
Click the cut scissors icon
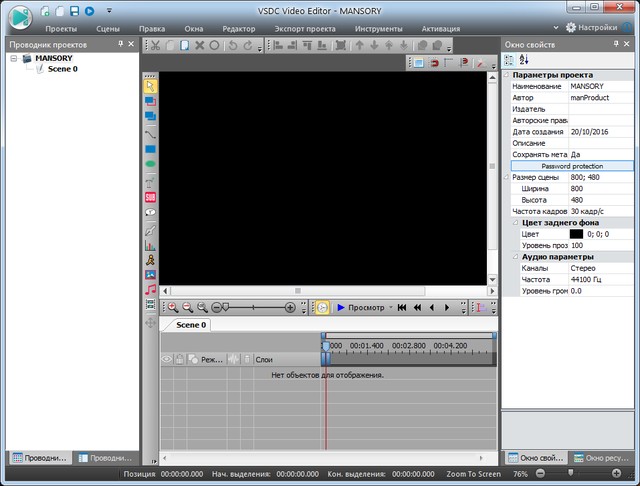click(x=156, y=45)
